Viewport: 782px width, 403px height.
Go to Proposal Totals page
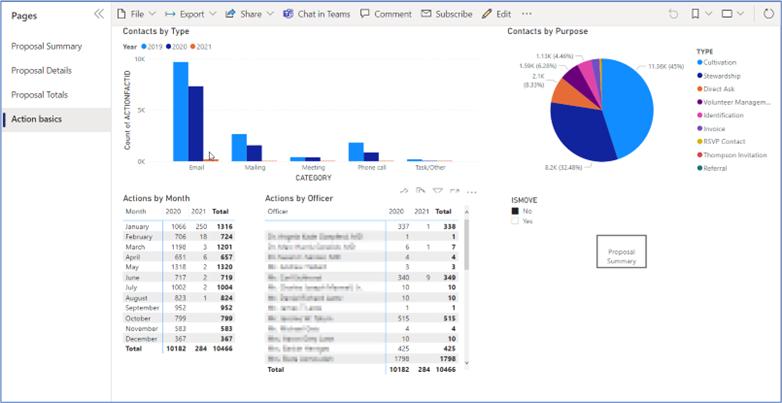(x=39, y=95)
